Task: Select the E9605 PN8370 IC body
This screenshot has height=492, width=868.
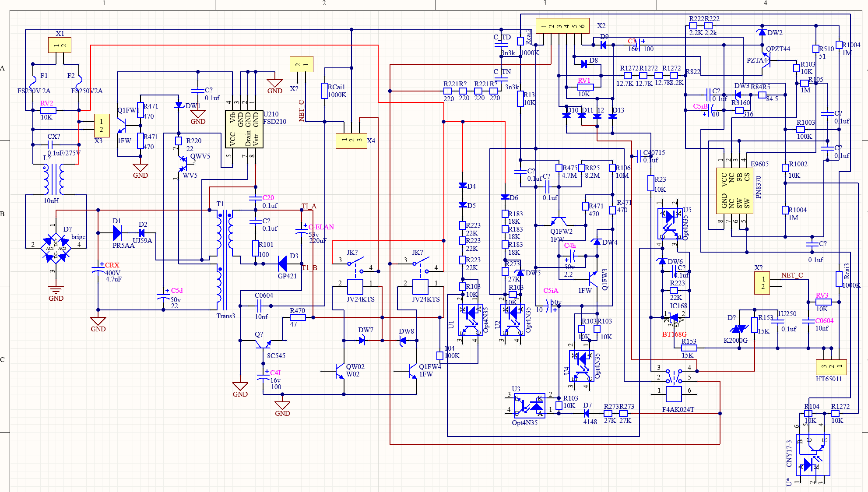Action: 734,191
